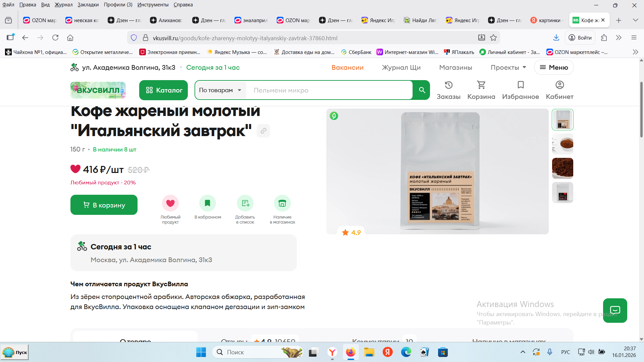Toggle В избранном bookmark icon
This screenshot has height=362, width=644.
pos(208,203)
